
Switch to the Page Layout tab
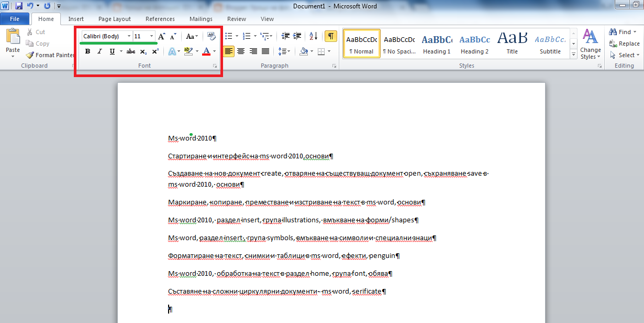pos(115,19)
